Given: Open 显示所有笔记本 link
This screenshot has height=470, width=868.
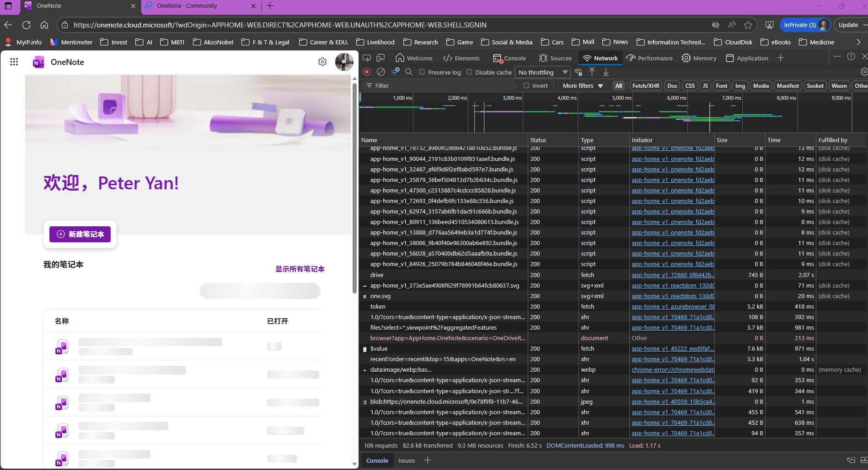Looking at the screenshot, I should point(300,269).
